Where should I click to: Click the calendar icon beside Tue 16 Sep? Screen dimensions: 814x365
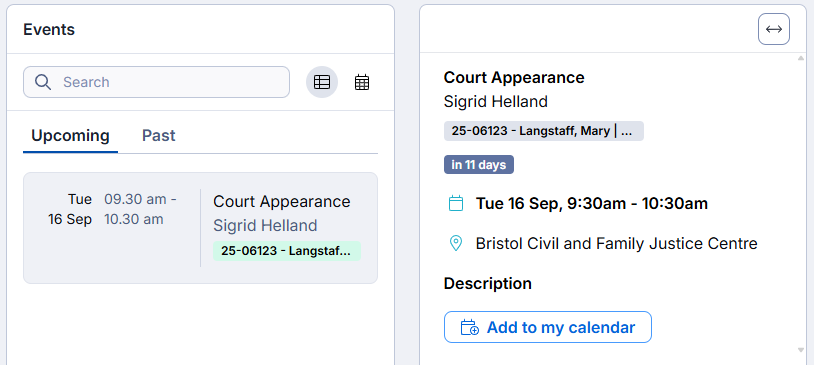tap(455, 203)
